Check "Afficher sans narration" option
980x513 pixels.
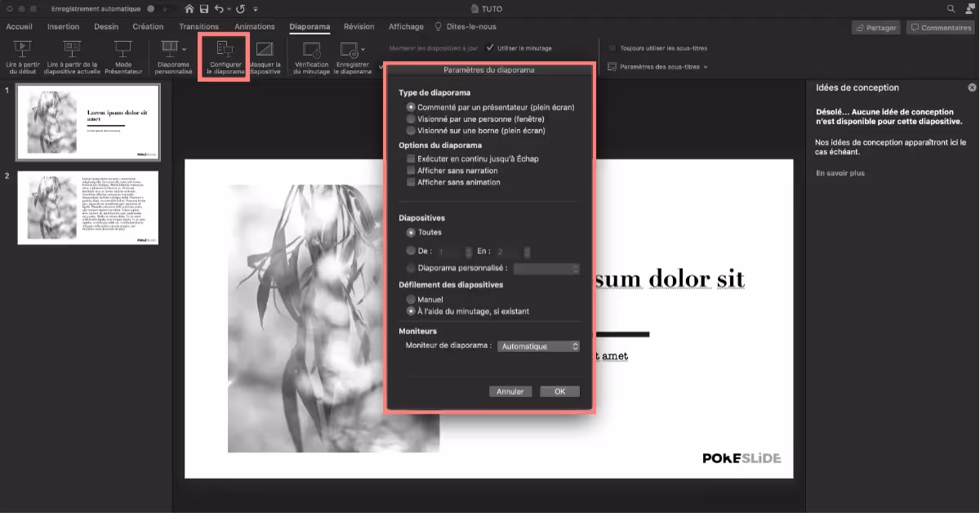click(x=411, y=170)
